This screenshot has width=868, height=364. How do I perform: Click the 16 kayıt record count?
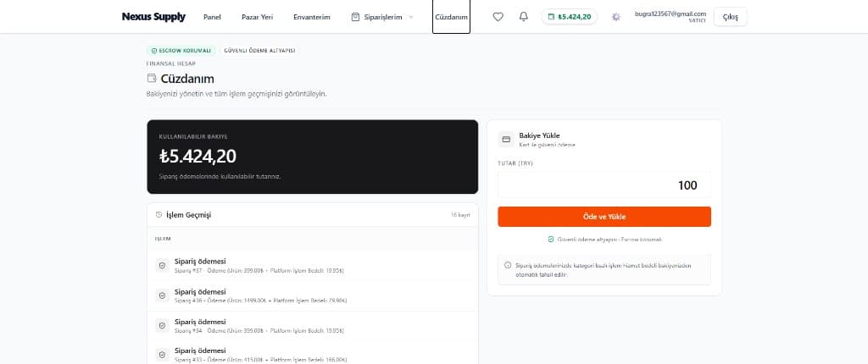[x=460, y=215]
